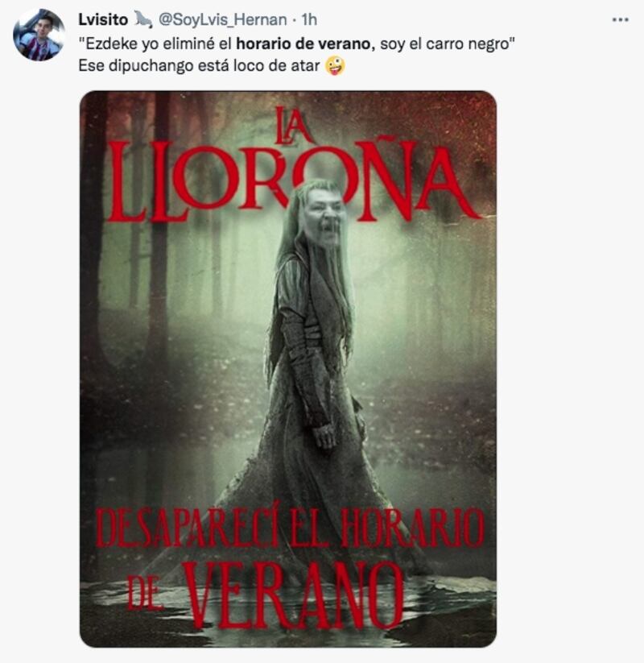This screenshot has height=663, width=644.
Task: Open the tweet via the 1h timestamp
Action: tap(309, 20)
